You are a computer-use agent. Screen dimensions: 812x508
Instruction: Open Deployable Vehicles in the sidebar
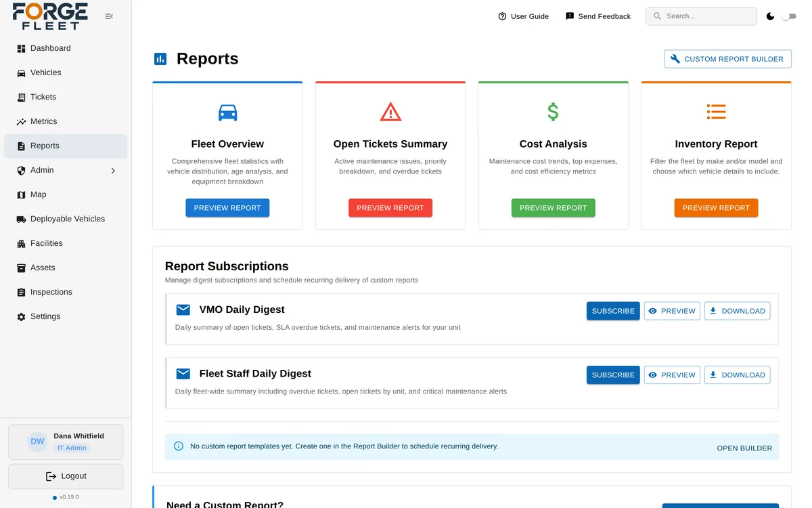point(66,219)
